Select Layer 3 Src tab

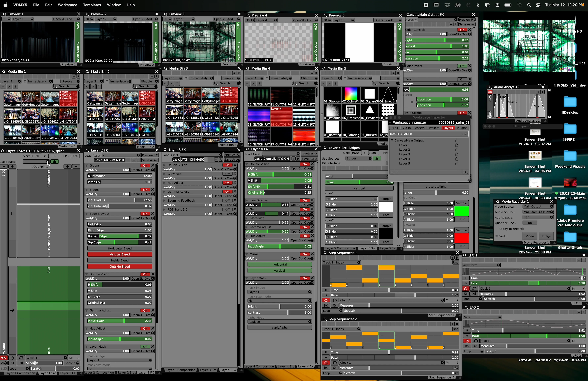click(x=208, y=370)
